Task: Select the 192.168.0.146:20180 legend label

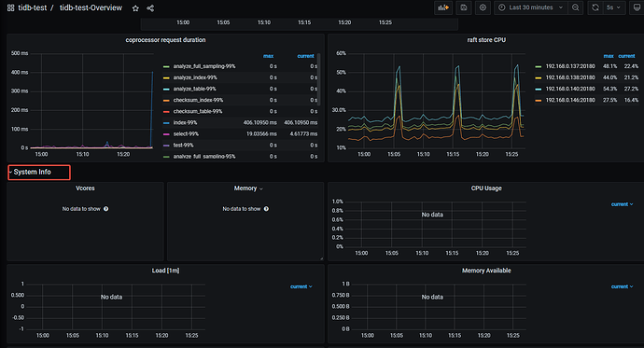Action: (x=570, y=100)
